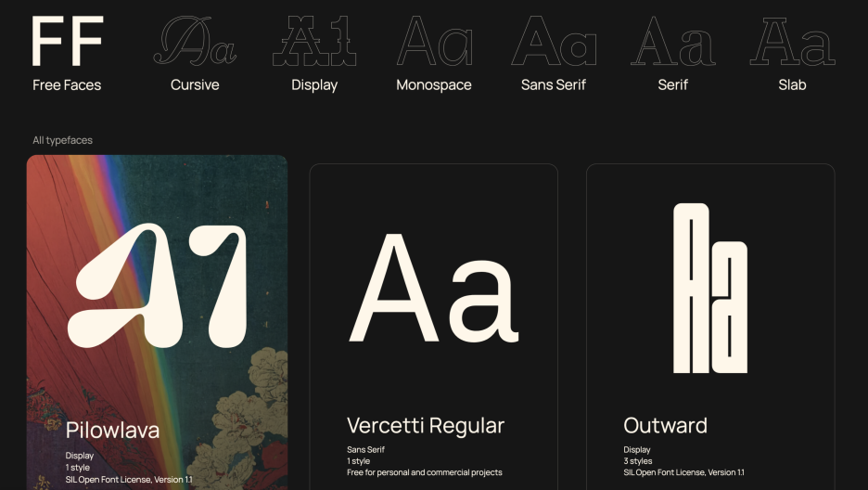Click the Pilowlava typeface title
Screen dimensions: 868x490
click(x=112, y=431)
